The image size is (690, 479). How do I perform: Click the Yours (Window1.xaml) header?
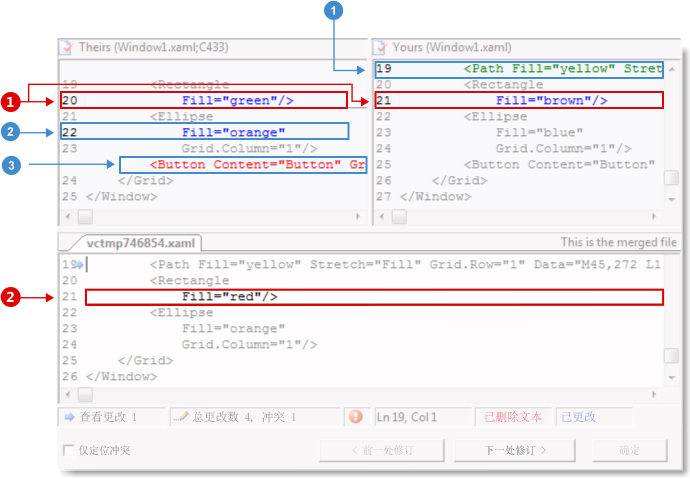point(452,47)
